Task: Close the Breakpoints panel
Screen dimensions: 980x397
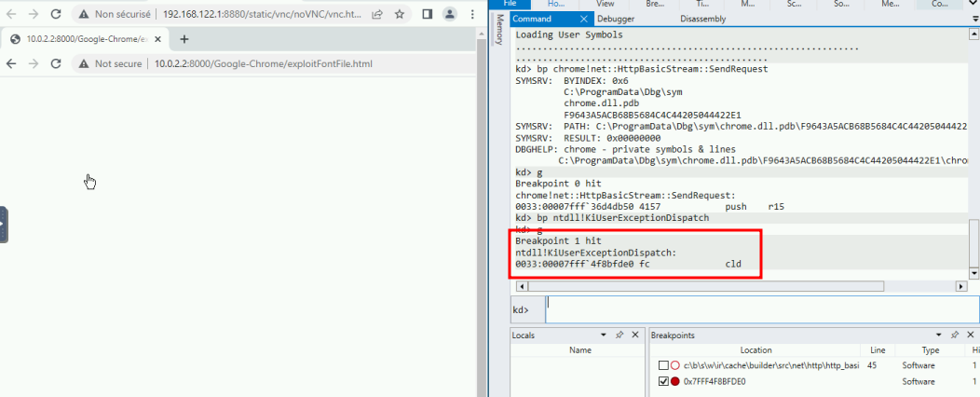Action: pyautogui.click(x=971, y=335)
